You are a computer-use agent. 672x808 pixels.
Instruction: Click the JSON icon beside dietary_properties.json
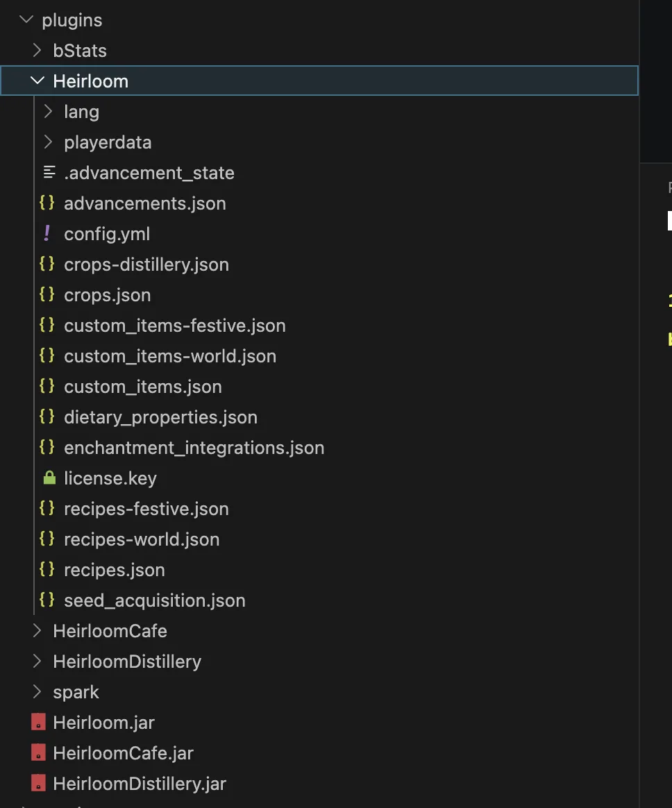click(x=47, y=416)
